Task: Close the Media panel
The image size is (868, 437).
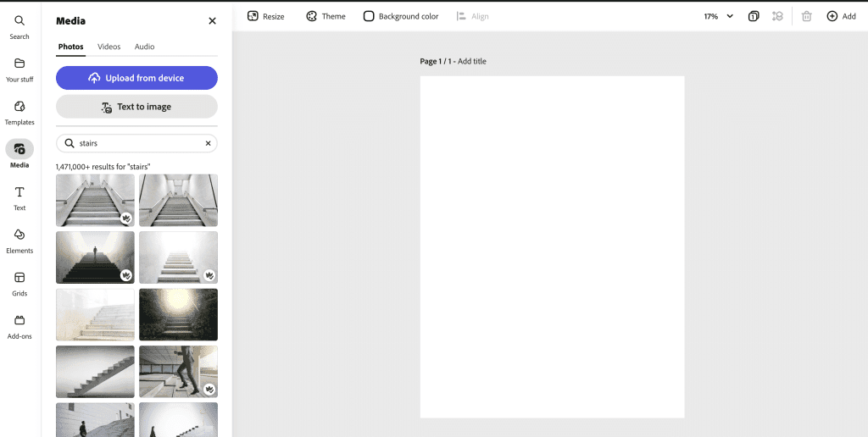Action: point(212,21)
